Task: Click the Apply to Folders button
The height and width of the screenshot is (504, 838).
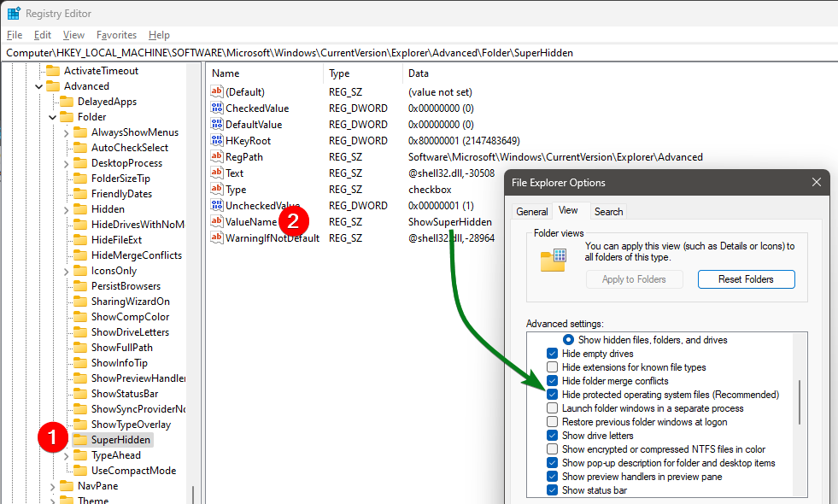Action: (x=634, y=279)
